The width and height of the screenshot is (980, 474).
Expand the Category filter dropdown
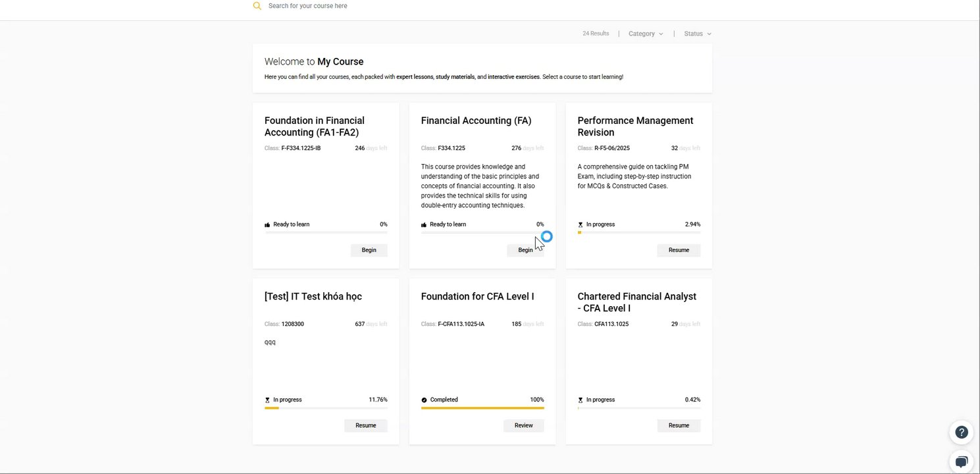[x=645, y=34]
